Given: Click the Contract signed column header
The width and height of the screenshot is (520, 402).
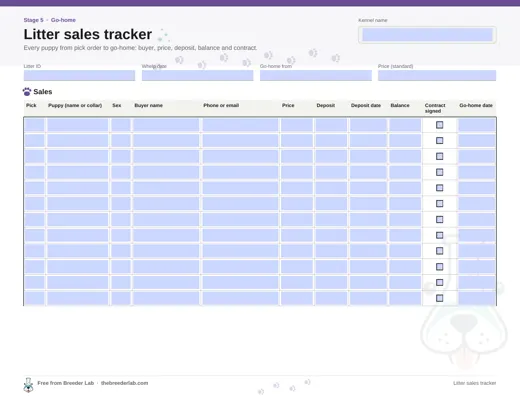Looking at the screenshot, I should click(x=435, y=108).
